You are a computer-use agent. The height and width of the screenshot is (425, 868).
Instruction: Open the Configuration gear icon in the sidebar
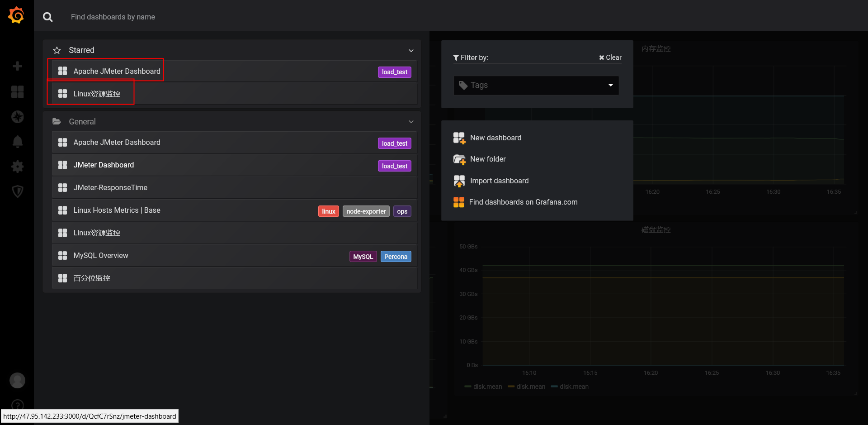[17, 167]
